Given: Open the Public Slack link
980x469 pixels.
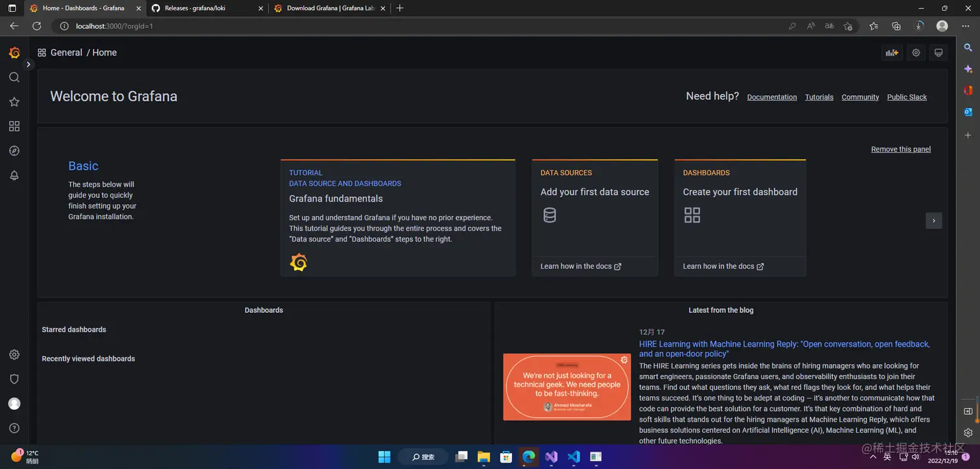Looking at the screenshot, I should pyautogui.click(x=907, y=97).
